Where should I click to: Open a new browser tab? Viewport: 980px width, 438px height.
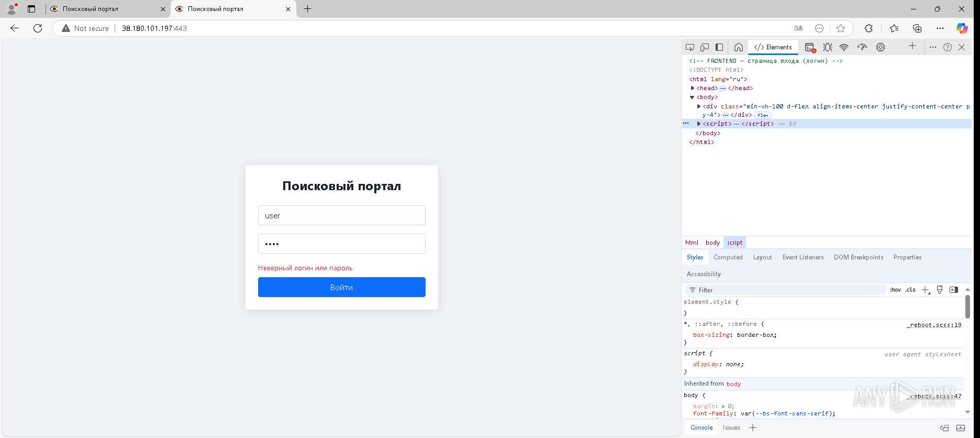pos(308,9)
